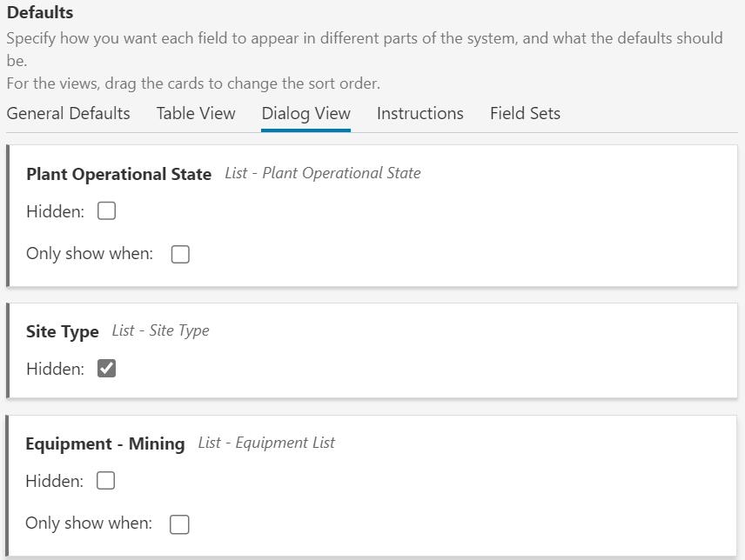Open the Table View tab
The height and width of the screenshot is (560, 745).
tap(196, 114)
